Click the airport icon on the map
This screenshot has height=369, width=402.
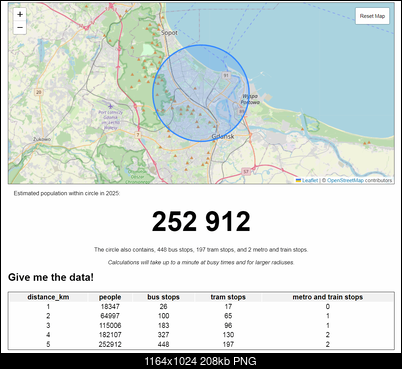click(x=110, y=107)
